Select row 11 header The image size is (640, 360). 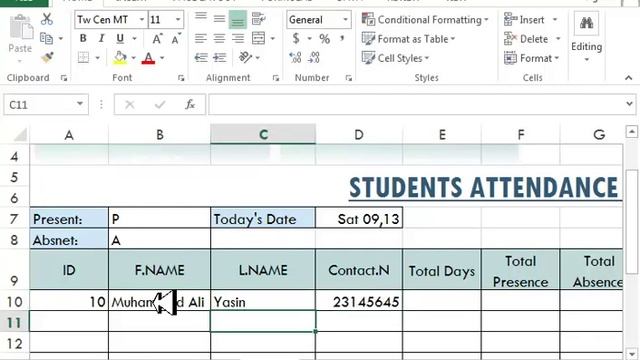coord(15,323)
